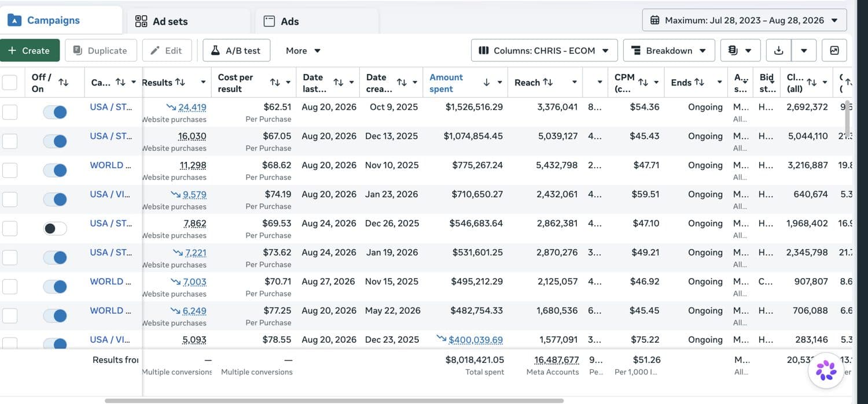Click the A/B test flask icon
Screen dimensions: 868x404
pos(215,50)
